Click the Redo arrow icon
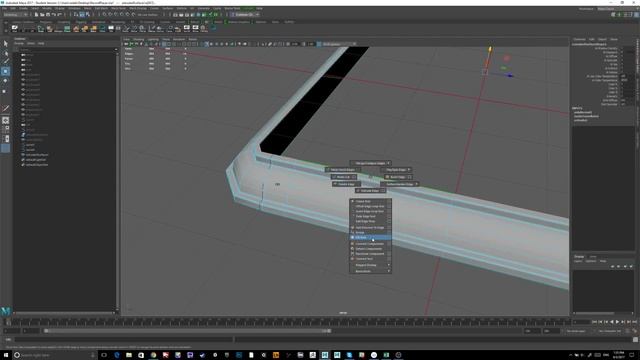The width and height of the screenshot is (640, 360). tap(60, 14)
